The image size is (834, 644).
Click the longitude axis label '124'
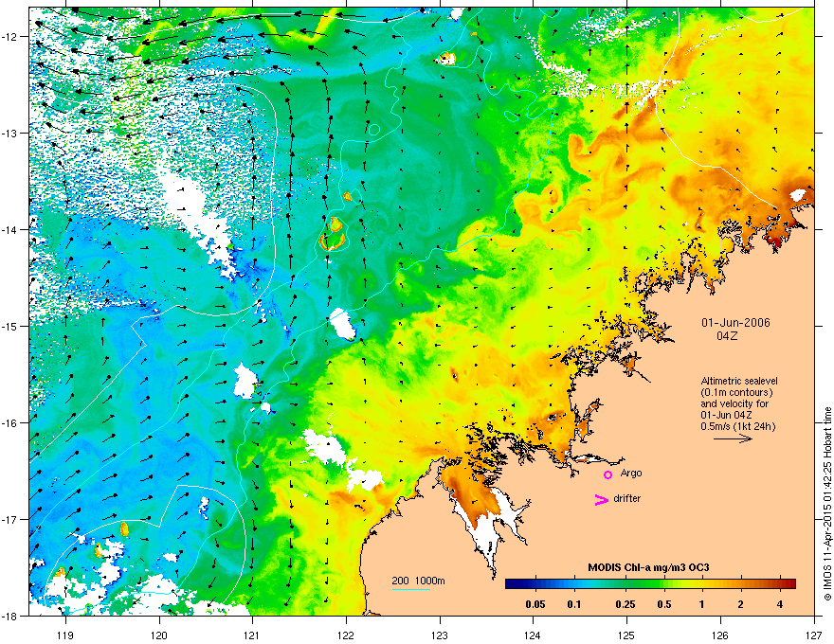click(x=533, y=635)
